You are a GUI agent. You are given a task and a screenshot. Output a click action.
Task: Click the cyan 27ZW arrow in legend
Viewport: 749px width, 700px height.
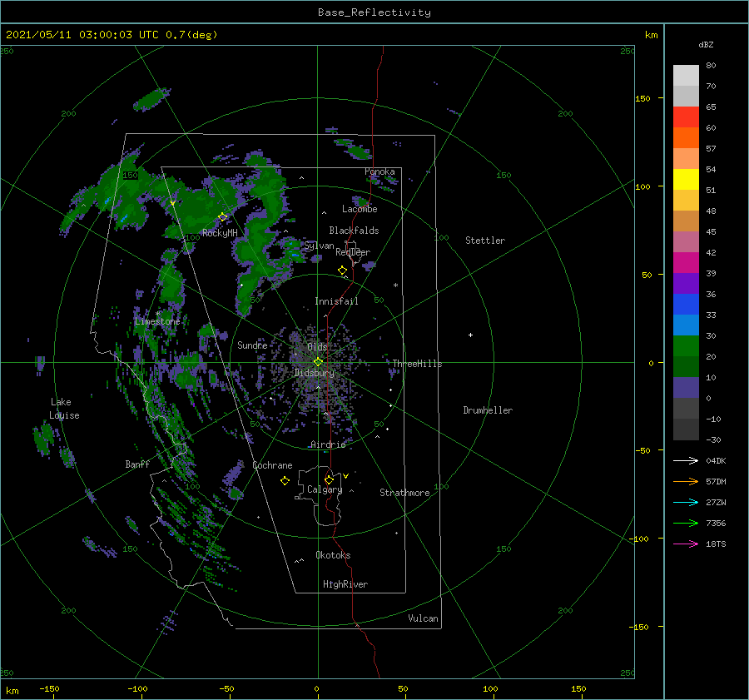click(x=686, y=502)
